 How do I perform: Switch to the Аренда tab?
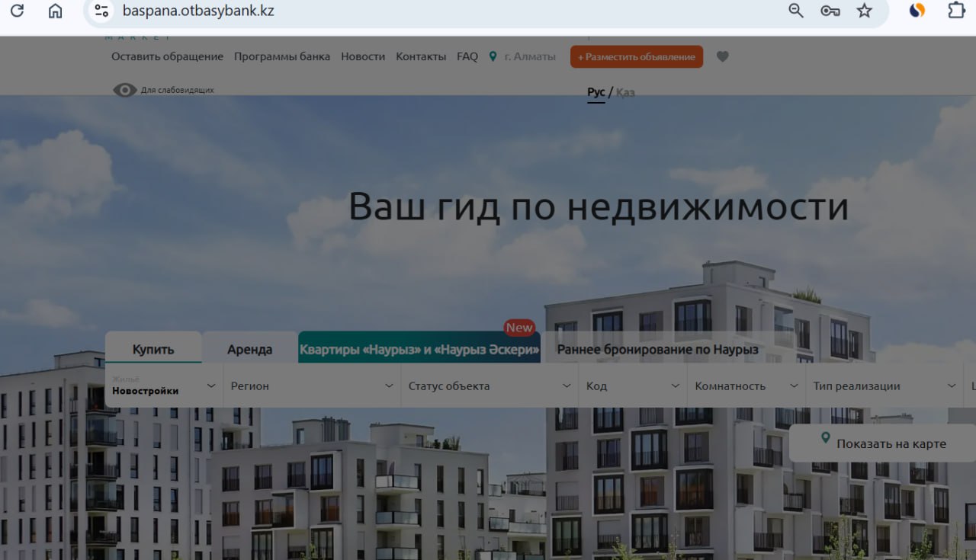[249, 350]
